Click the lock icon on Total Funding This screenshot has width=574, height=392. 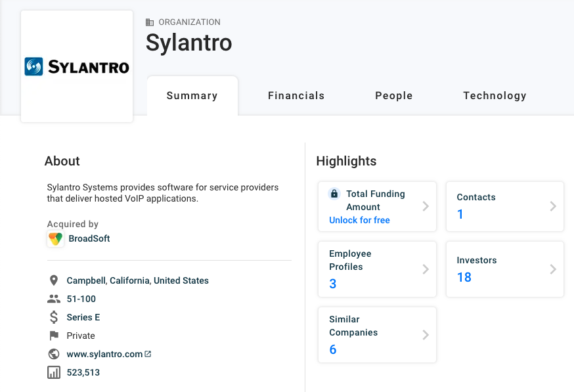334,194
